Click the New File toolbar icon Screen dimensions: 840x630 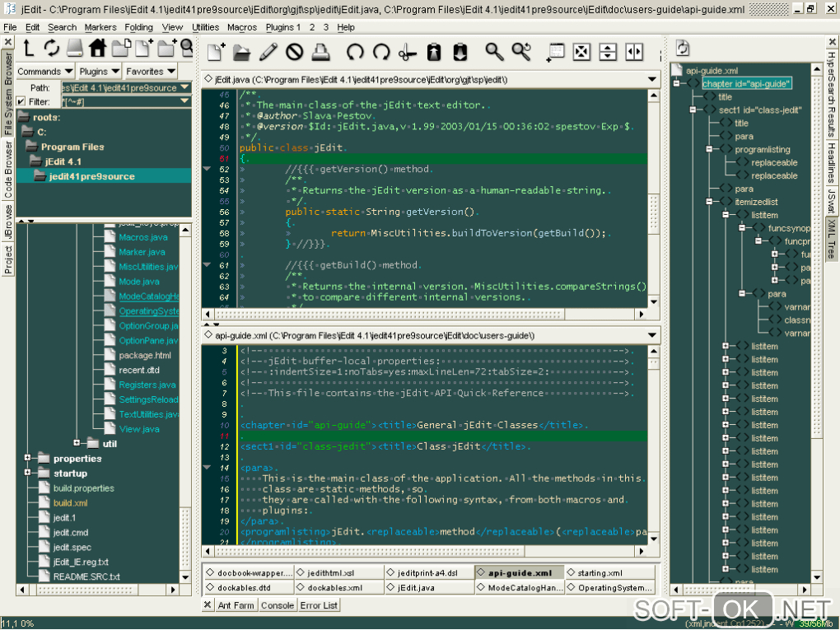click(216, 52)
